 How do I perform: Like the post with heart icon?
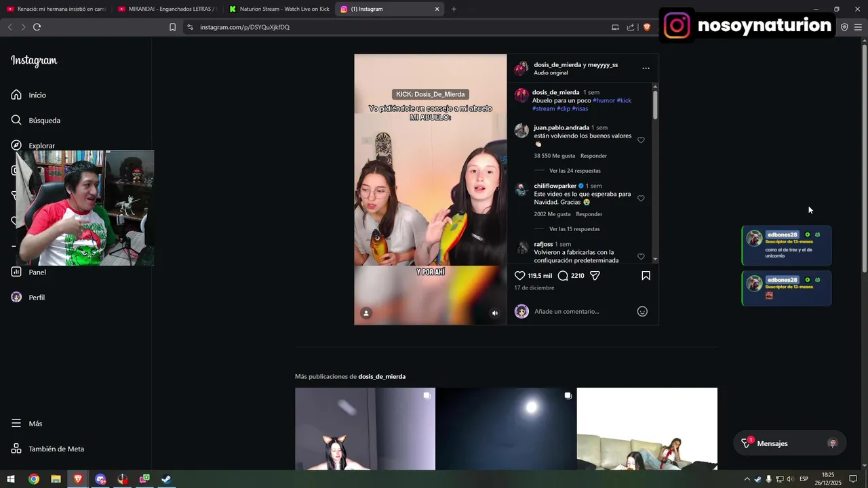[x=520, y=276]
